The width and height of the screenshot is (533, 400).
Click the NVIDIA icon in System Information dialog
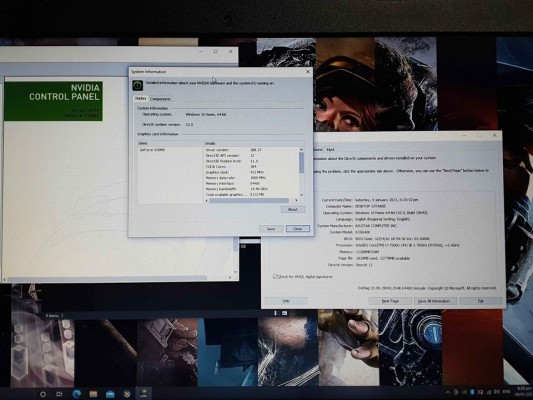click(137, 85)
